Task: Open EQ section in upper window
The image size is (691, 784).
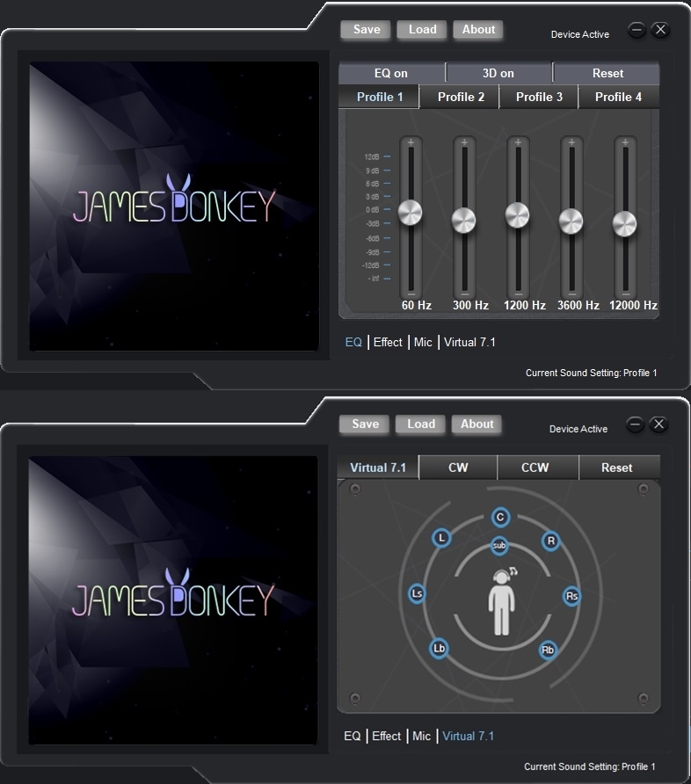Action: coord(353,343)
